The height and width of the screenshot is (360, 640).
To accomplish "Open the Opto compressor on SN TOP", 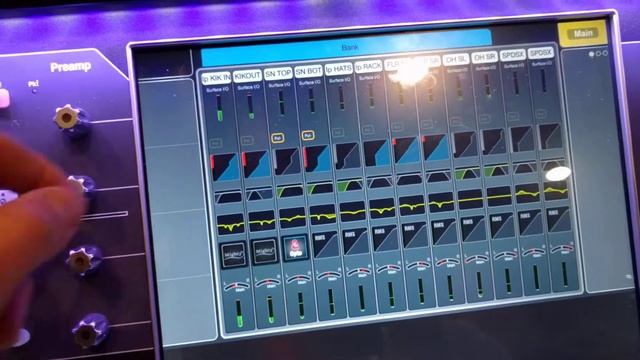I will pos(295,248).
